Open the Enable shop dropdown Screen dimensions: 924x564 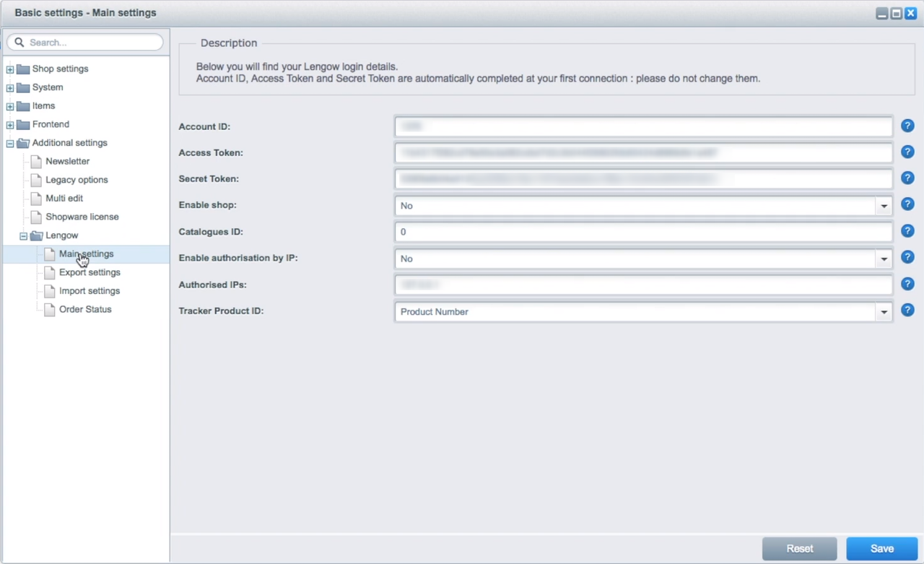pyautogui.click(x=884, y=206)
